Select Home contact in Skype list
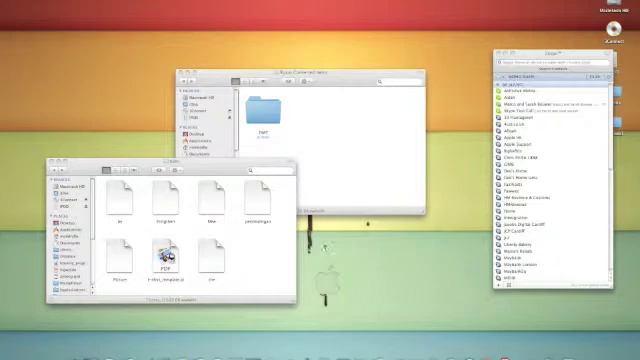This screenshot has height=360, width=640. (552, 211)
